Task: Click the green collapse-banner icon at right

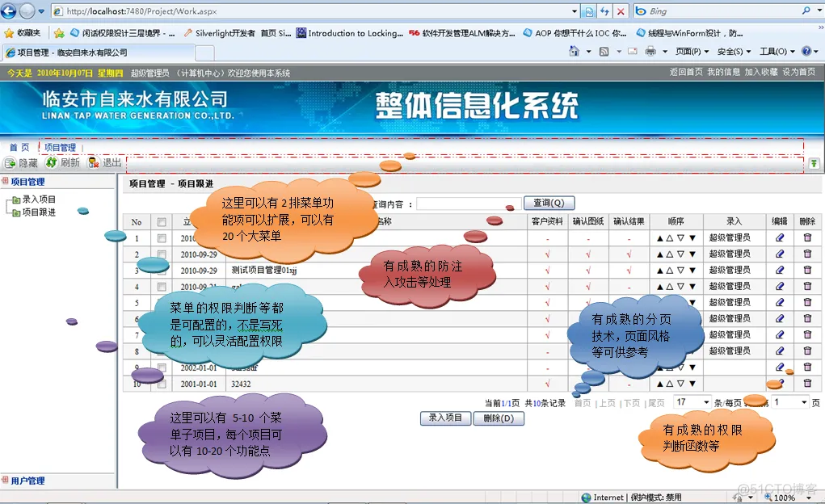Action: click(x=814, y=163)
